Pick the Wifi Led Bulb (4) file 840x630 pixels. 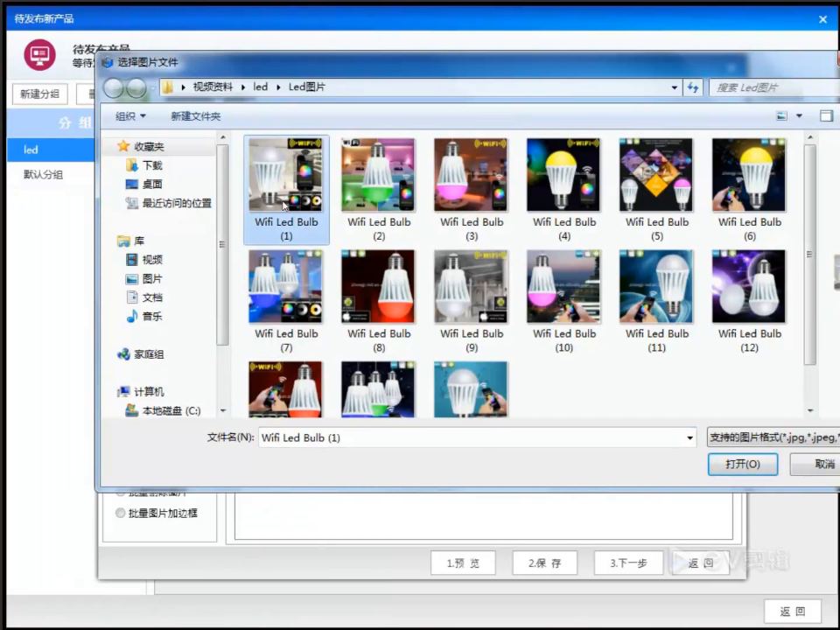[563, 175]
